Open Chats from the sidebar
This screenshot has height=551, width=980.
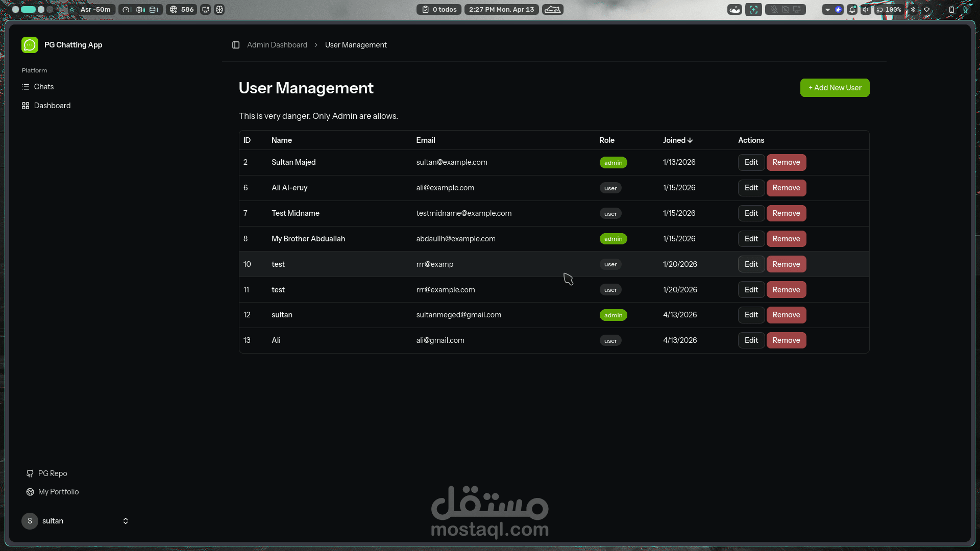click(43, 87)
